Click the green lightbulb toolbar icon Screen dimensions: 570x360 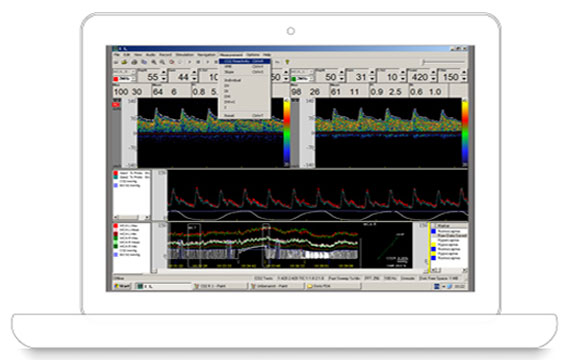[287, 62]
